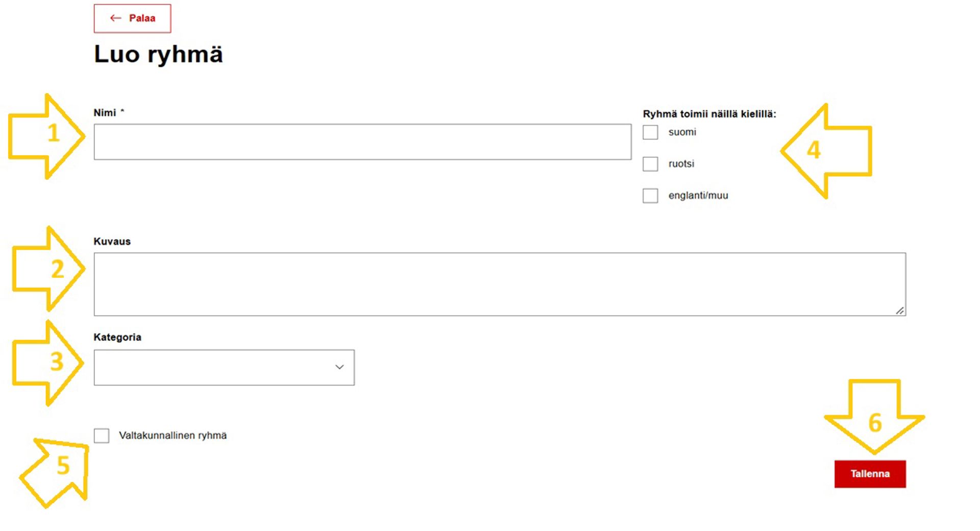The height and width of the screenshot is (531, 980).
Task: Click the Kategoria dropdown chevron arrow
Action: point(339,367)
